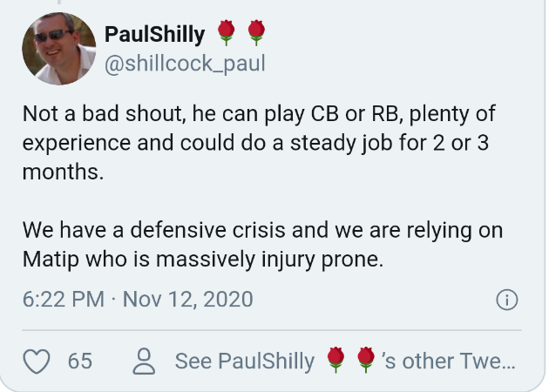Screen dimensions: 549x392
Task: Click the heart icon to like the tweet
Action: point(37,361)
